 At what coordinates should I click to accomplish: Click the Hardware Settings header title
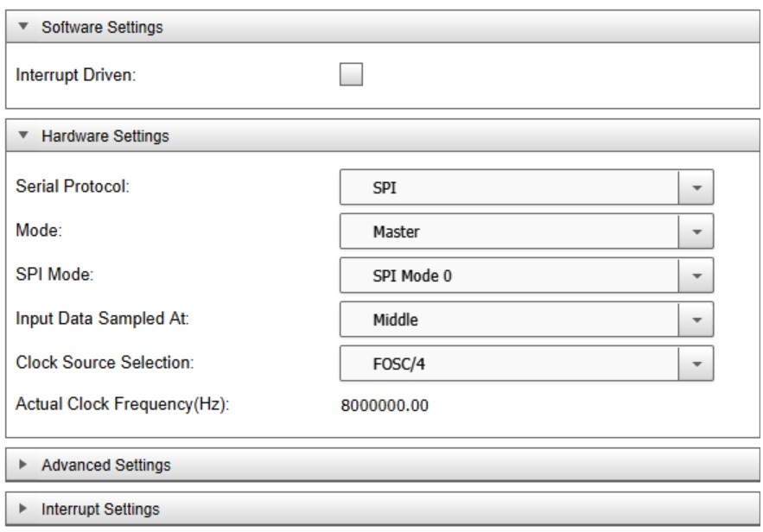pyautogui.click(x=105, y=136)
